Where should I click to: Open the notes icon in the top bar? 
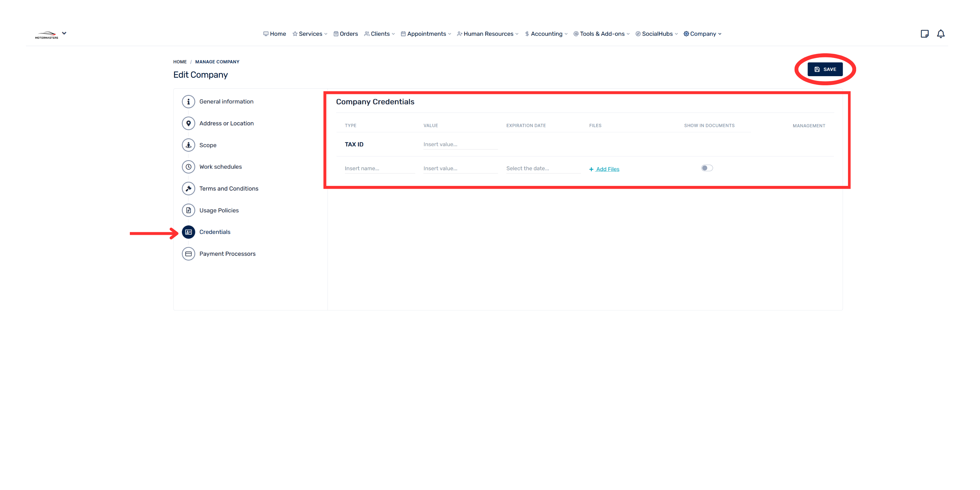click(x=924, y=34)
